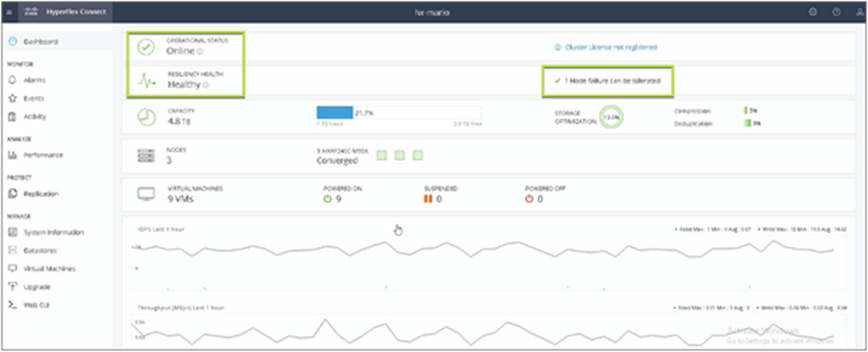Image resolution: width=868 pixels, height=352 pixels.
Task: Click the Converged nodes label
Action: [x=337, y=160]
